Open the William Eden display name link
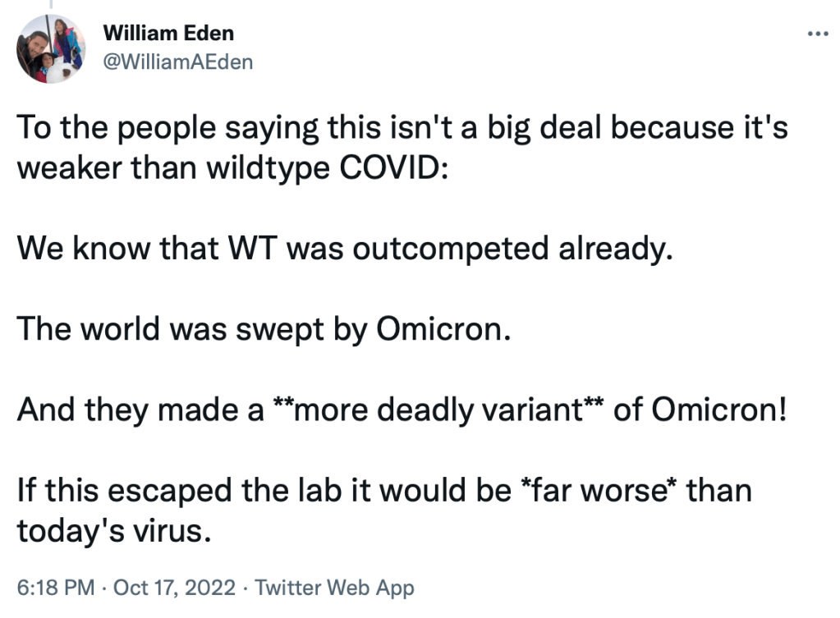Screen dimensions: 840x618 168,34
